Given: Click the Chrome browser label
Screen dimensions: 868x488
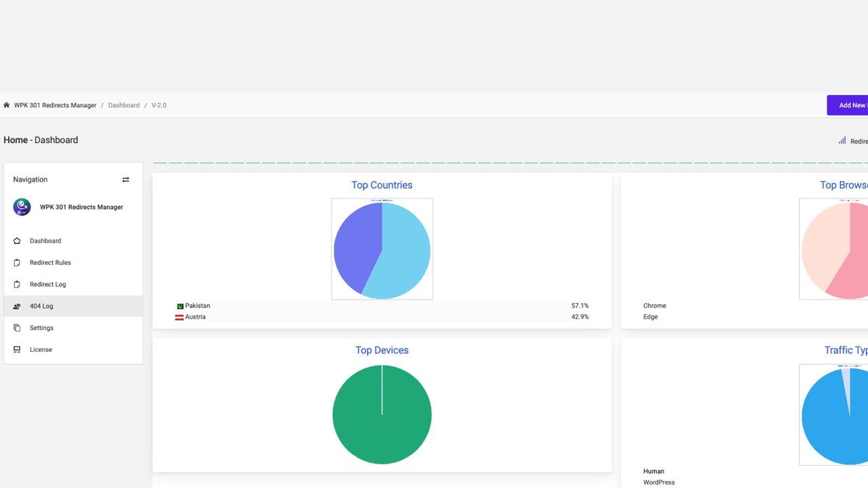Looking at the screenshot, I should (654, 306).
